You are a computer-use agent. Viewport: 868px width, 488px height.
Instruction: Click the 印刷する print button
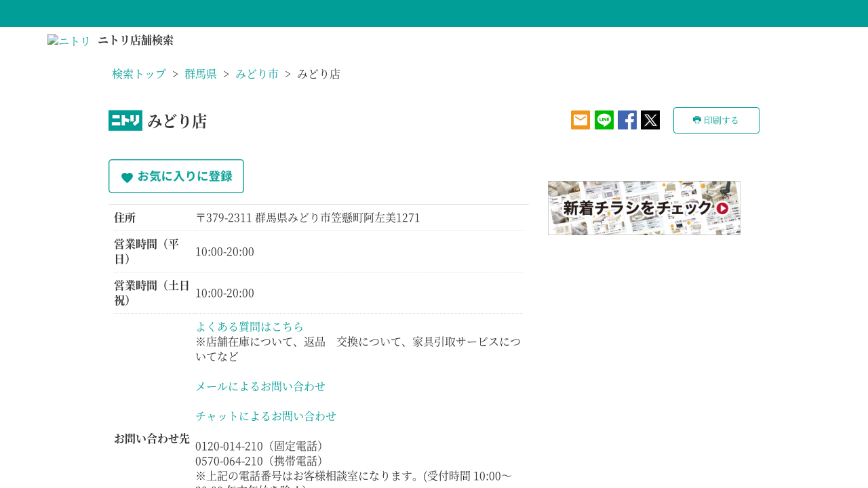point(716,120)
